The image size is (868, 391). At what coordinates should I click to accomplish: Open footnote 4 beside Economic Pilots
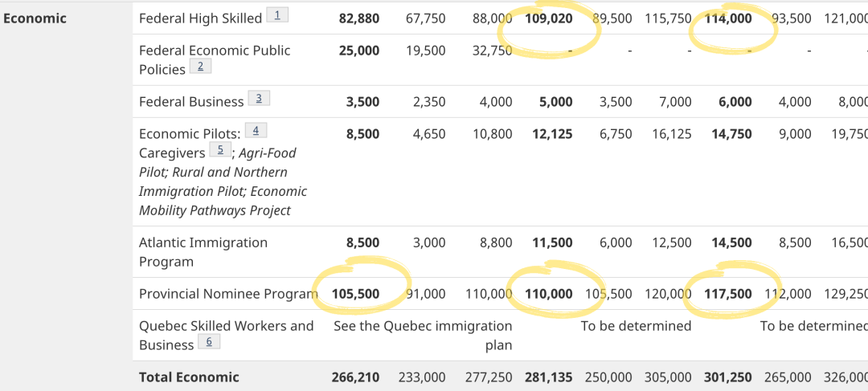[x=256, y=131]
